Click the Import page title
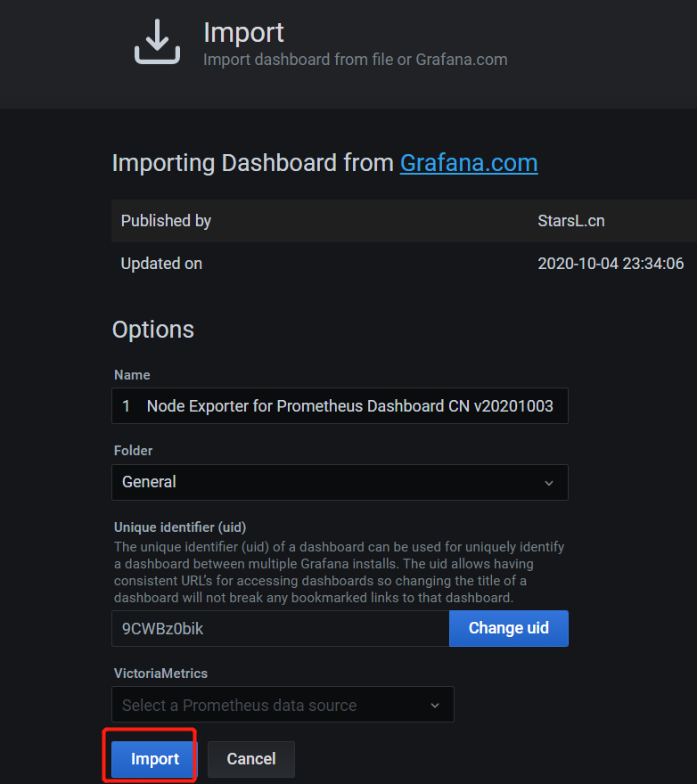Viewport: 697px width, 784px height. point(243,33)
